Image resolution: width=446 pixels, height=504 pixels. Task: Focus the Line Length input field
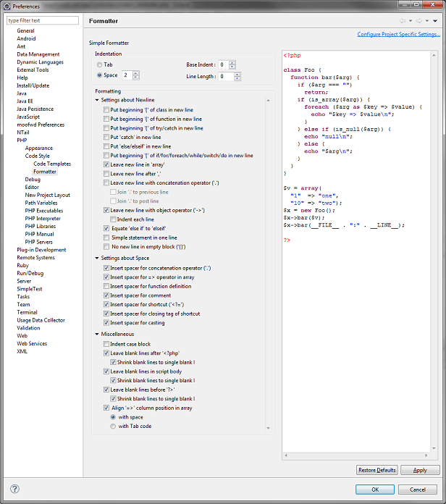226,77
